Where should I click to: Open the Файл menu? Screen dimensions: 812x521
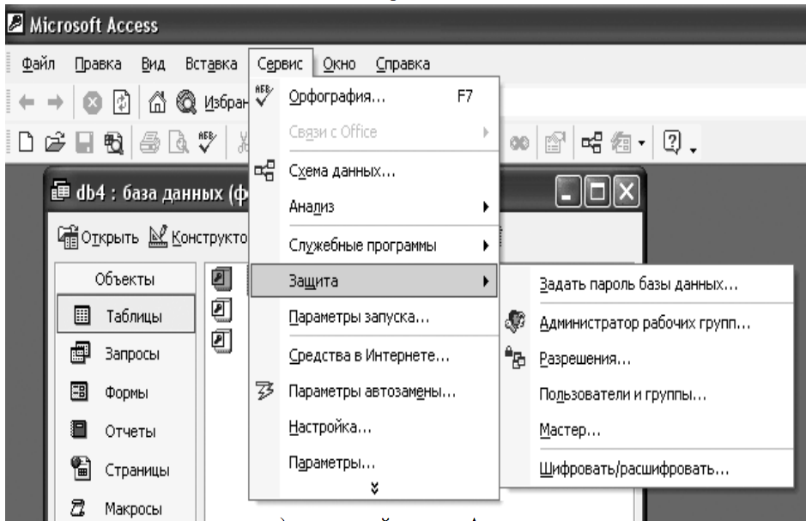38,64
